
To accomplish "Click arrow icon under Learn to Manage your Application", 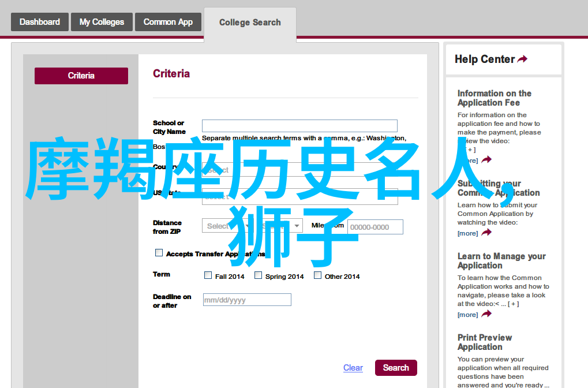I will [486, 314].
